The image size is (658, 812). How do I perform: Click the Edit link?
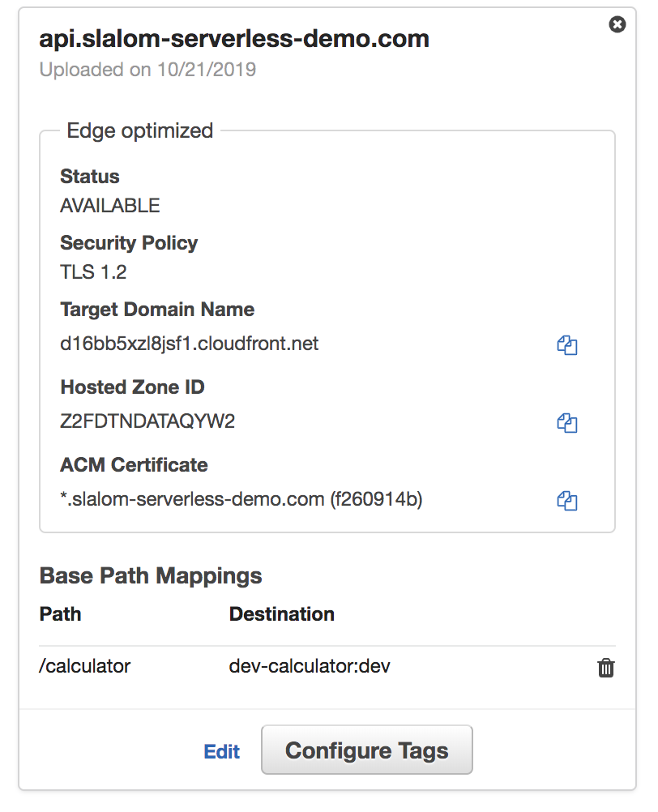pyautogui.click(x=221, y=751)
